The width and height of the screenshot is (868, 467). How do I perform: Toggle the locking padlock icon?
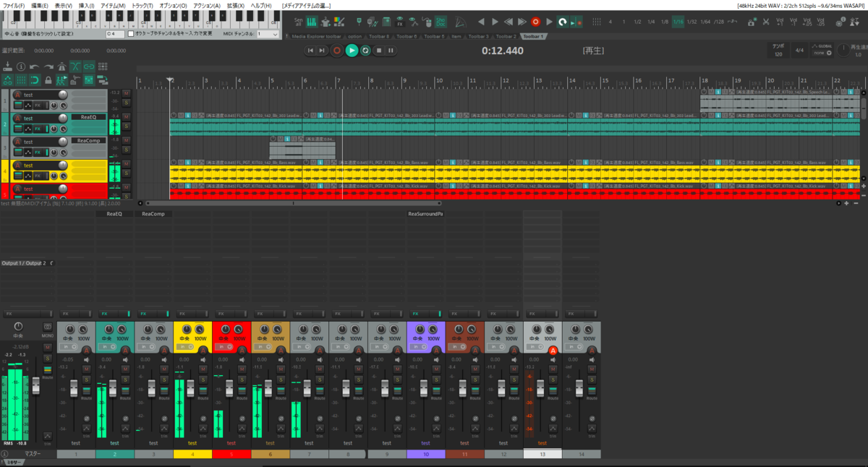click(48, 80)
